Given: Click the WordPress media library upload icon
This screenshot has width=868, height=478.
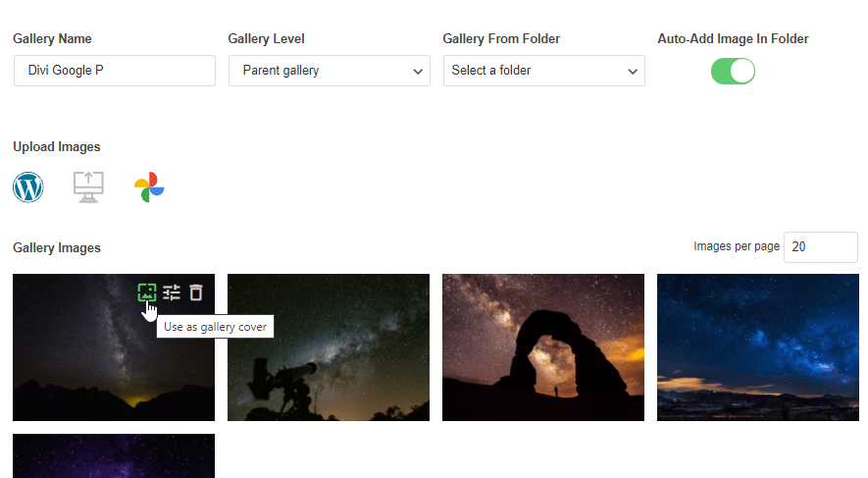Looking at the screenshot, I should click(28, 186).
